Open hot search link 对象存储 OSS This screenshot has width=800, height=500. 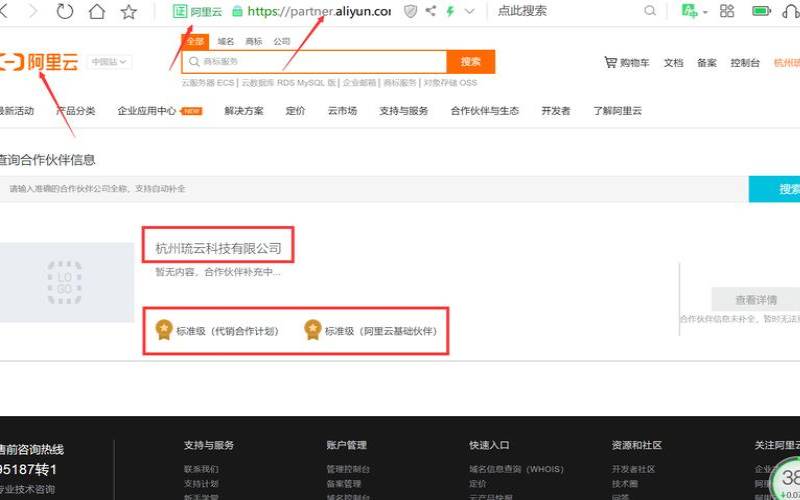[451, 83]
